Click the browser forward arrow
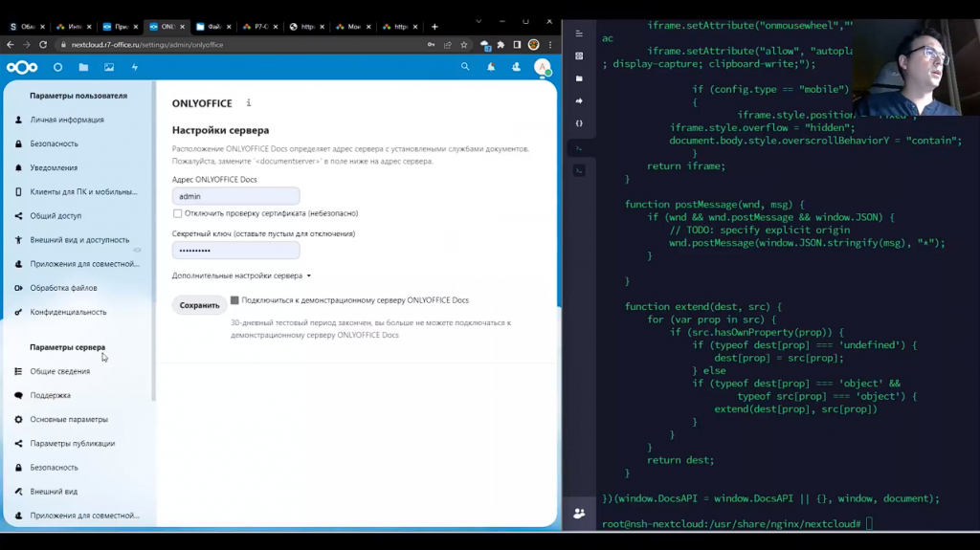 [26, 44]
